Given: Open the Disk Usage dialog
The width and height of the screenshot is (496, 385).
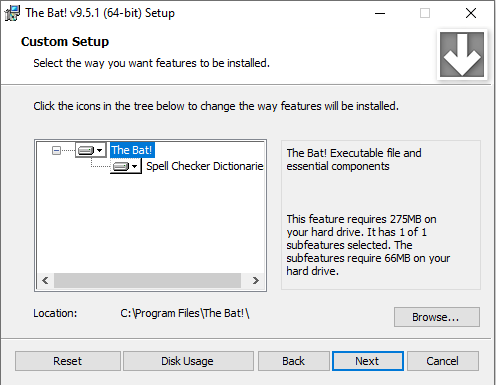Looking at the screenshot, I should tap(188, 361).
